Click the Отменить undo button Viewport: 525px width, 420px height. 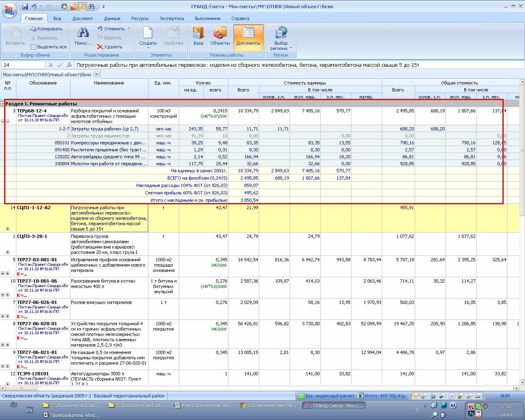point(111,29)
